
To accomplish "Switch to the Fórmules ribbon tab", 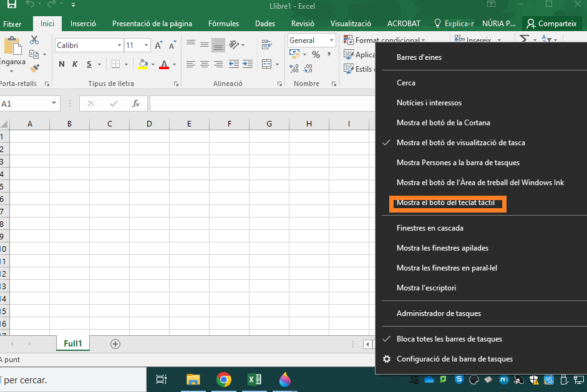I will [x=223, y=24].
